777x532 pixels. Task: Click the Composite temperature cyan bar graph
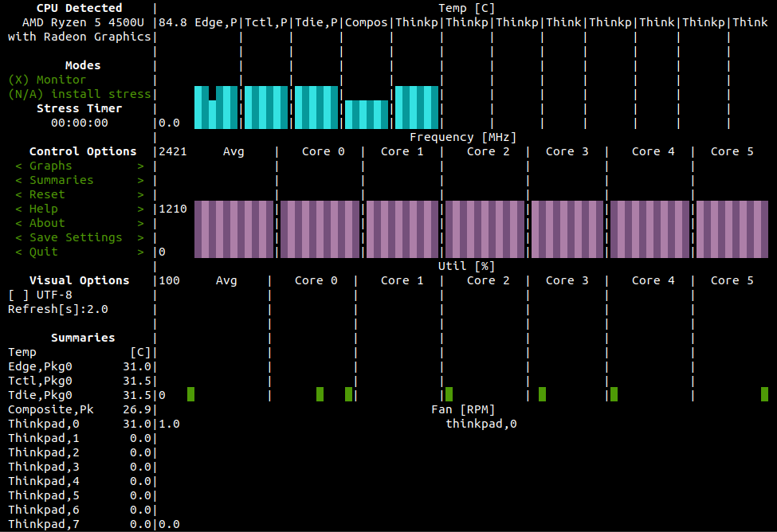point(367,114)
